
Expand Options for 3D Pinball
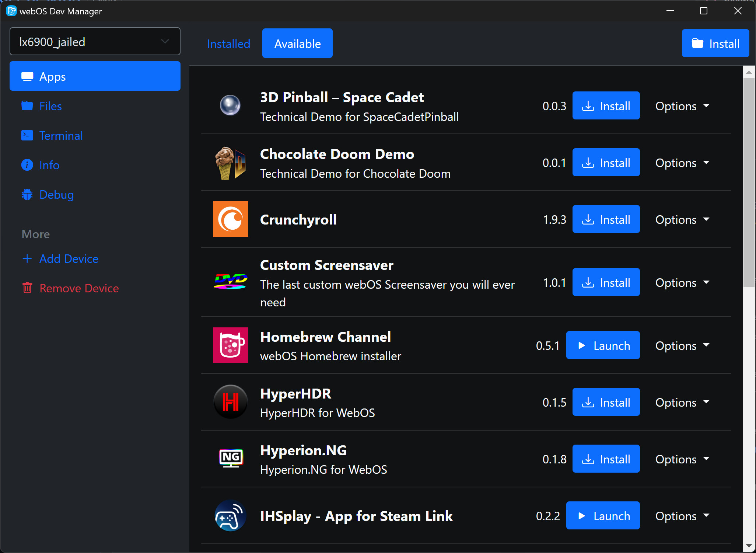coord(682,106)
